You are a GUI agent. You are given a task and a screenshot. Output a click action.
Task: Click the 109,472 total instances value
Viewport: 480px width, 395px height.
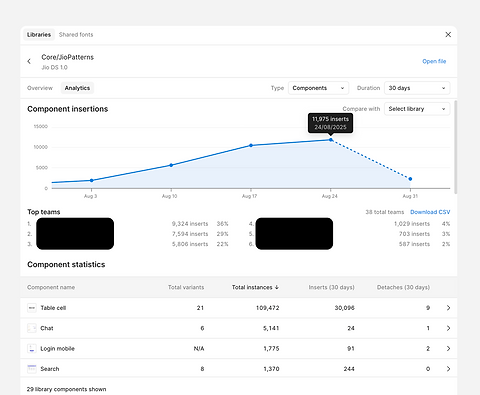click(x=267, y=308)
